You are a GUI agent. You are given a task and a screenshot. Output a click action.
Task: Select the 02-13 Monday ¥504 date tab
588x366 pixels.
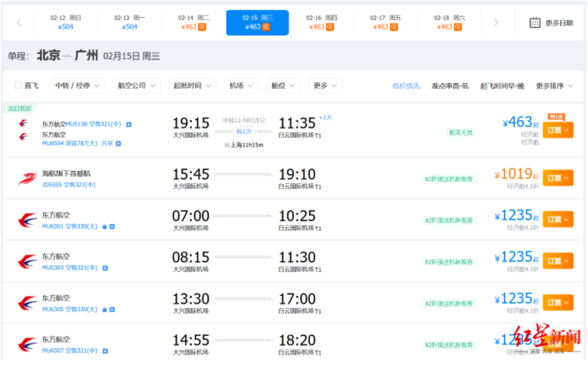tap(129, 22)
